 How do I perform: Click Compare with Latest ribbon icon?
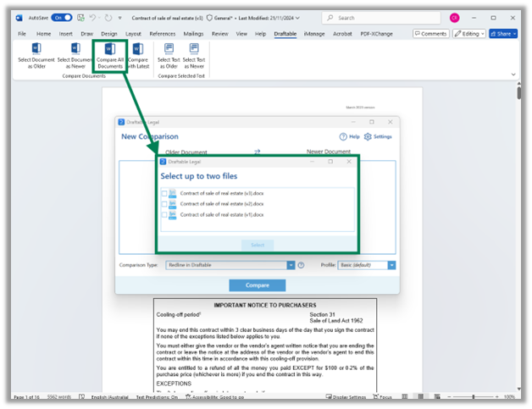[x=138, y=48]
